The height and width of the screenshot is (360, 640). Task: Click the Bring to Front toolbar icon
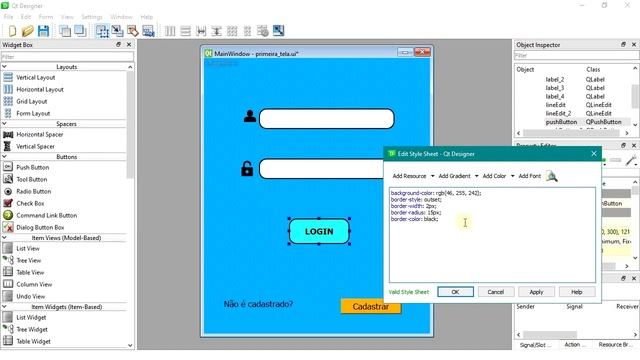(80, 31)
